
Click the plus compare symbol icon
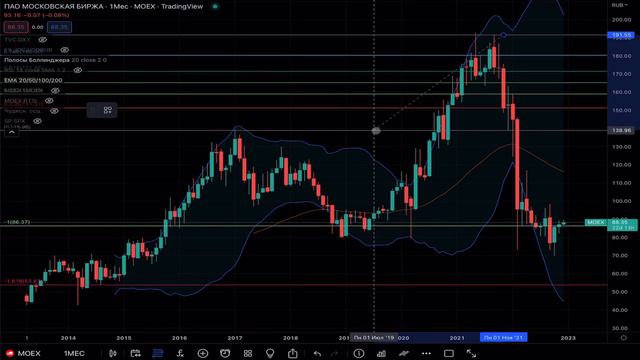pyautogui.click(x=202, y=353)
